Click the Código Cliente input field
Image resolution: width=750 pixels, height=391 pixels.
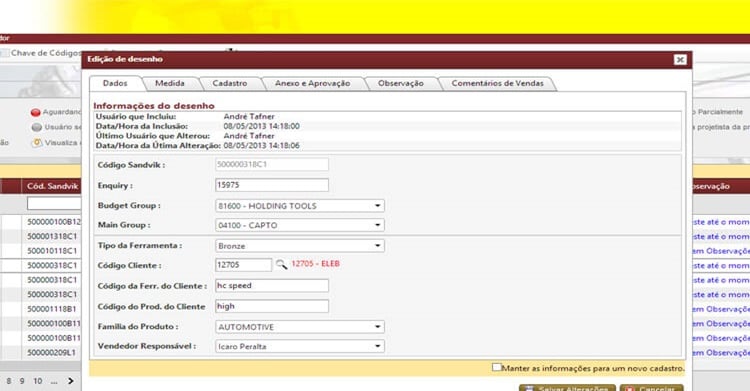pyautogui.click(x=243, y=265)
